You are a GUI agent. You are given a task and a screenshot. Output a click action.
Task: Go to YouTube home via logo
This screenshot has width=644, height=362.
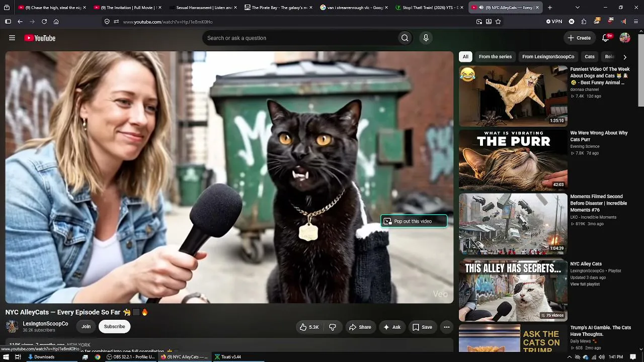(40, 38)
